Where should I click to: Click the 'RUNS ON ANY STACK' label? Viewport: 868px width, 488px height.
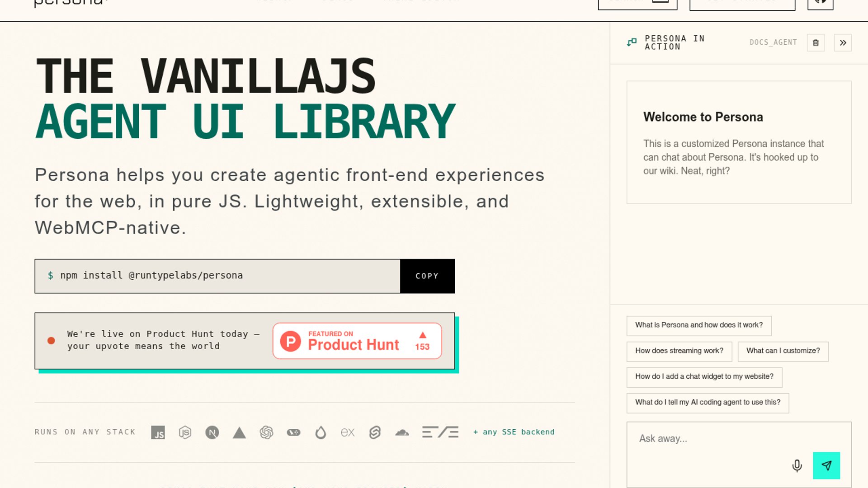[x=85, y=432]
